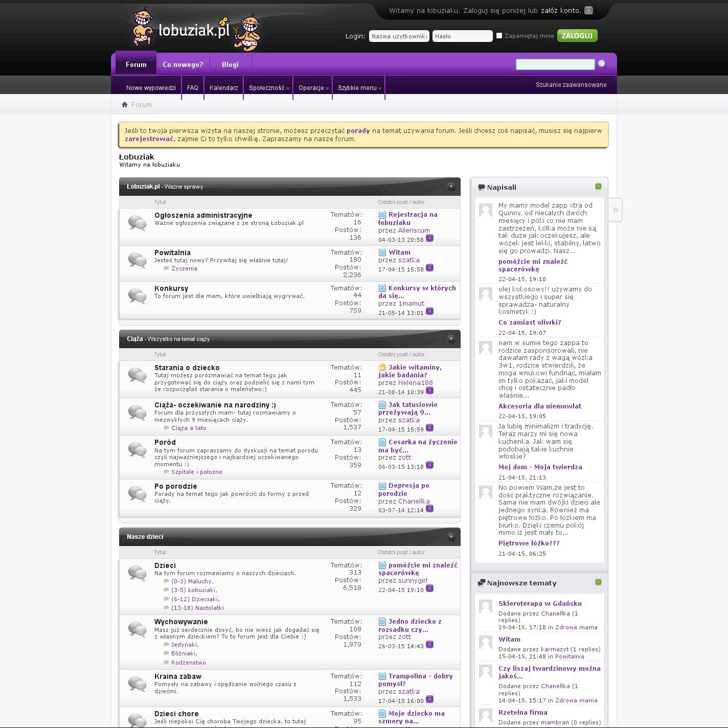Click the magnifier search icon
728x728 pixels.
click(x=602, y=64)
